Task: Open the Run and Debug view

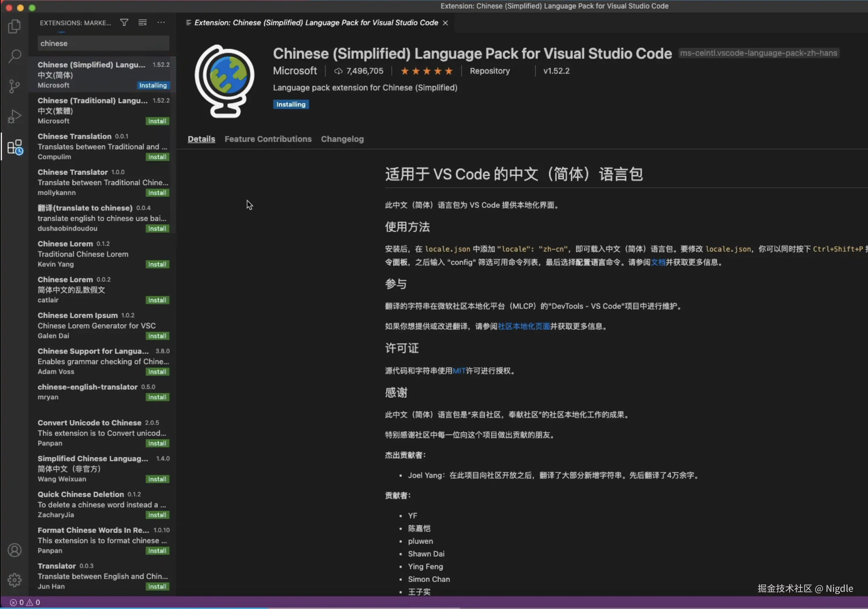Action: (x=14, y=117)
